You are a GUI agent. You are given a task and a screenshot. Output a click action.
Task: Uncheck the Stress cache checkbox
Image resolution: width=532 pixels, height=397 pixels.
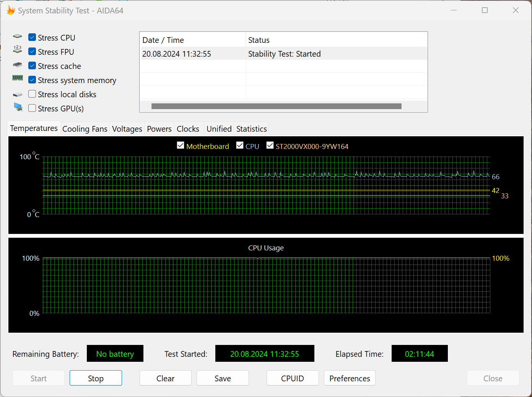[32, 66]
